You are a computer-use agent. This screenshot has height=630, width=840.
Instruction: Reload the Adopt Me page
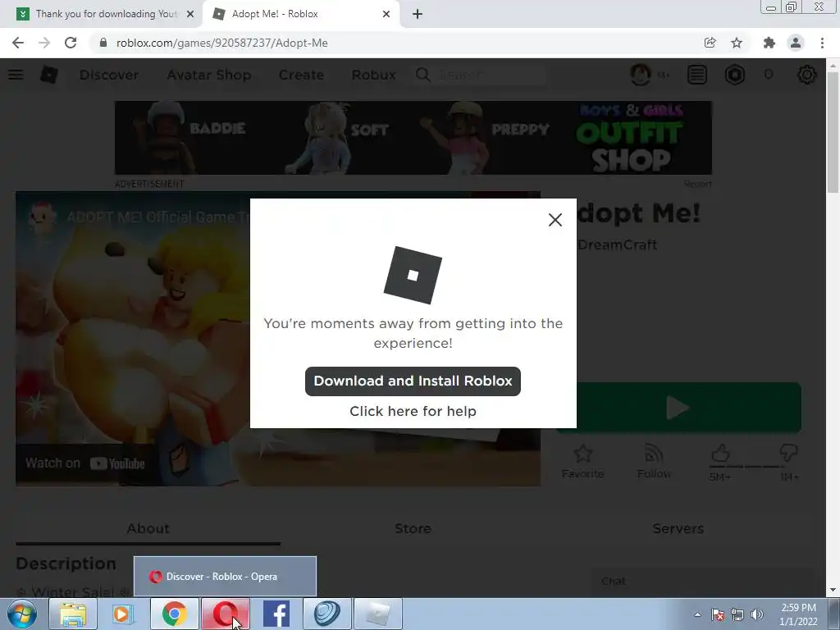[71, 43]
